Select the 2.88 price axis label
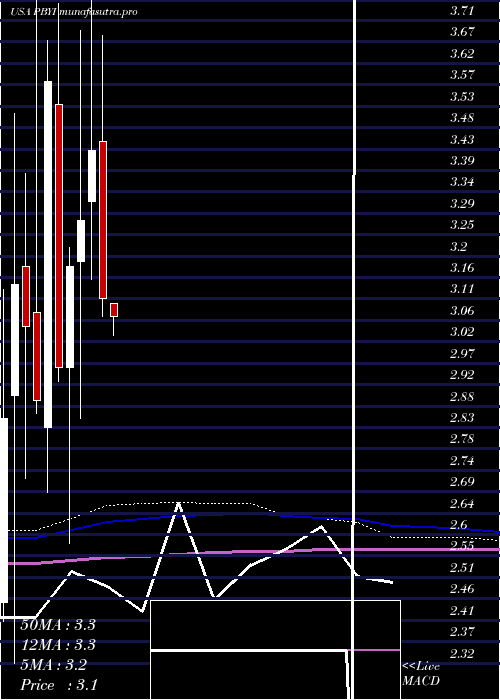Image resolution: width=500 pixels, height=700 pixels. tap(462, 396)
